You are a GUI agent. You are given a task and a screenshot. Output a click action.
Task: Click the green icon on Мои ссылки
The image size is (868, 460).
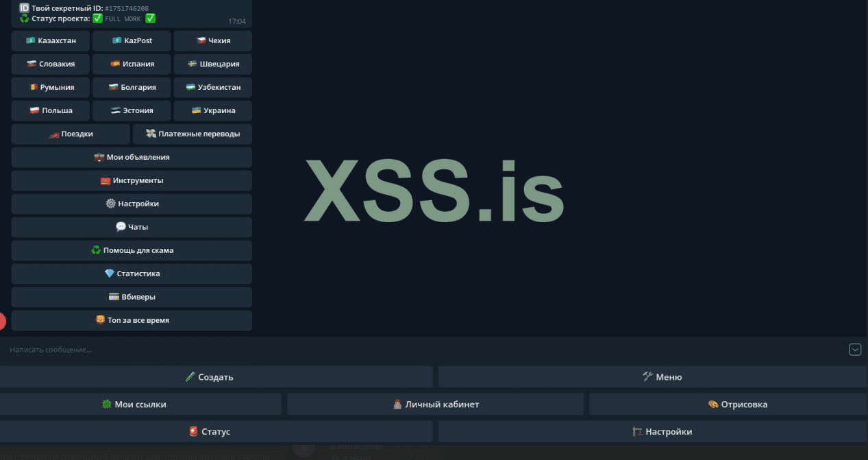coord(106,404)
